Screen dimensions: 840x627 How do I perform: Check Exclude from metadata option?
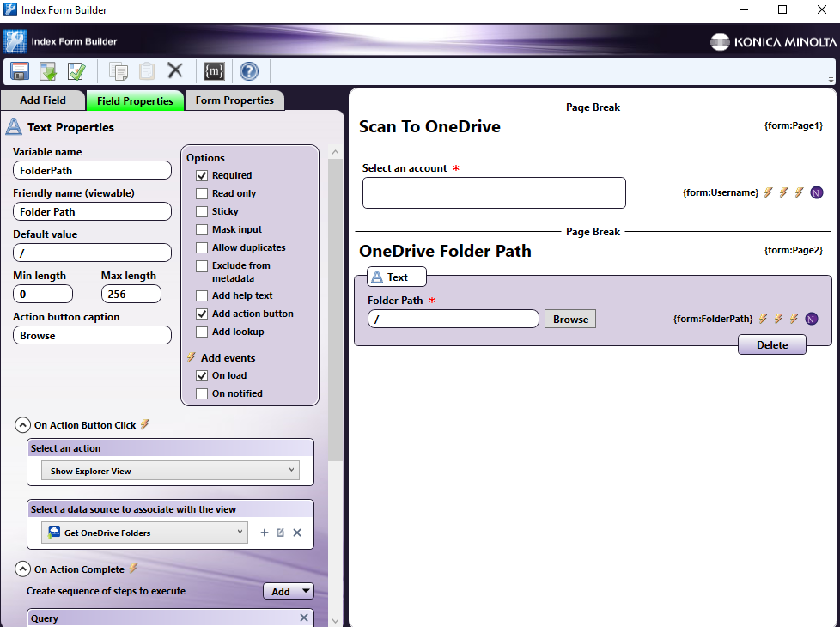[x=202, y=265]
